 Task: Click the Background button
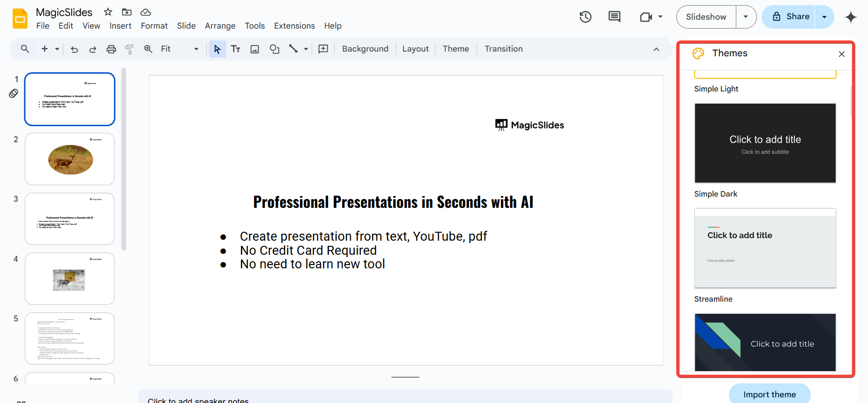pos(365,49)
